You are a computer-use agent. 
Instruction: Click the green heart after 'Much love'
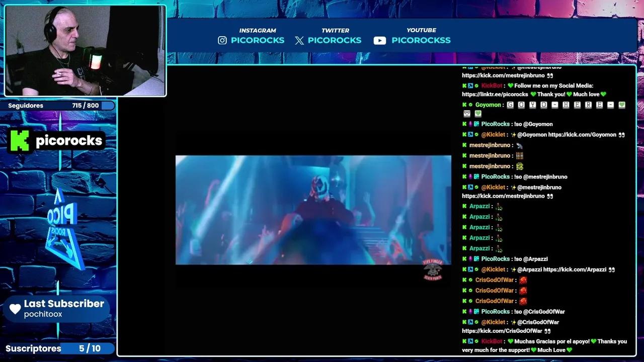pyautogui.click(x=603, y=95)
